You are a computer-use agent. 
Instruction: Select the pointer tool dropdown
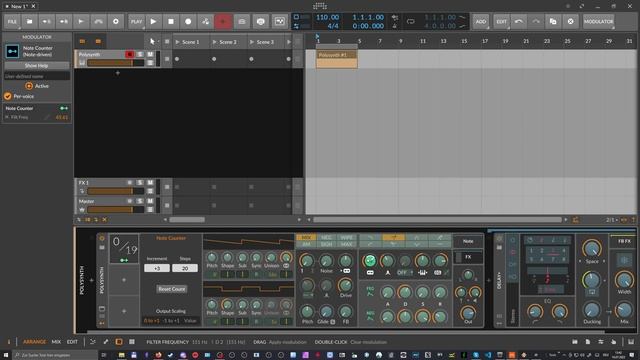153,41
